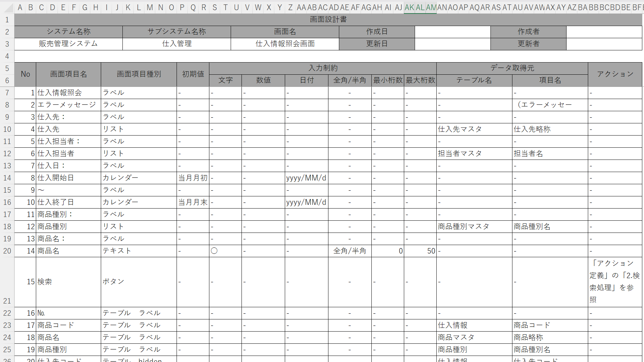Click the テキスト type cell for 商品名
The width and height of the screenshot is (644, 362).
[x=139, y=251]
